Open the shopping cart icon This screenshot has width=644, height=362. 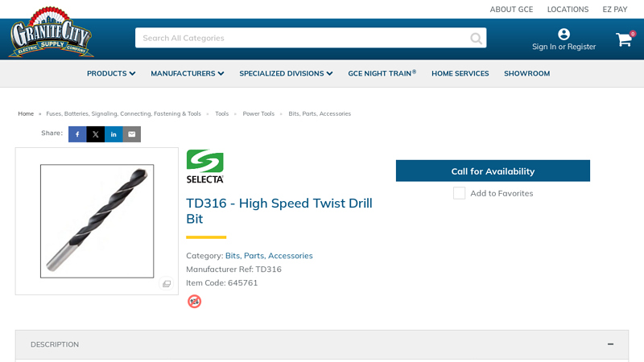coord(624,39)
